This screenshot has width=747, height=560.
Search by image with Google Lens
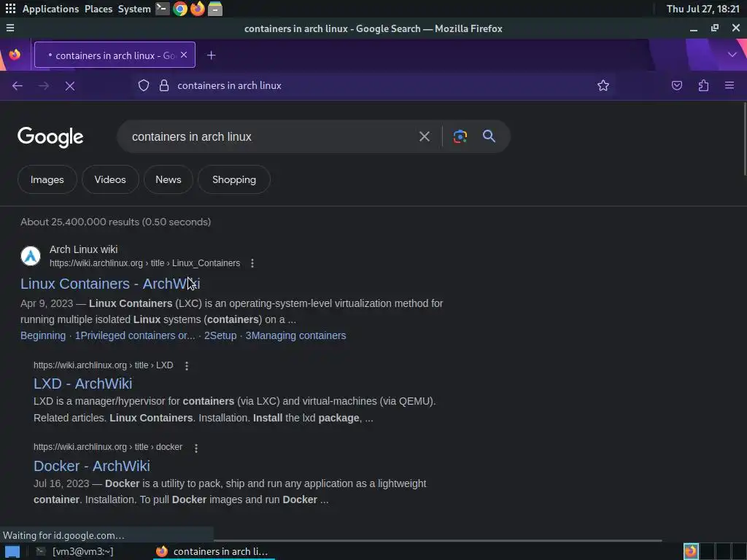(460, 136)
